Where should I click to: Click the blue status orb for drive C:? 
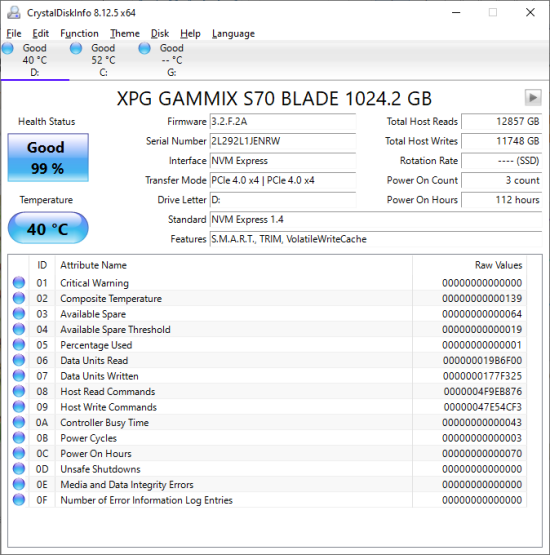pos(76,48)
